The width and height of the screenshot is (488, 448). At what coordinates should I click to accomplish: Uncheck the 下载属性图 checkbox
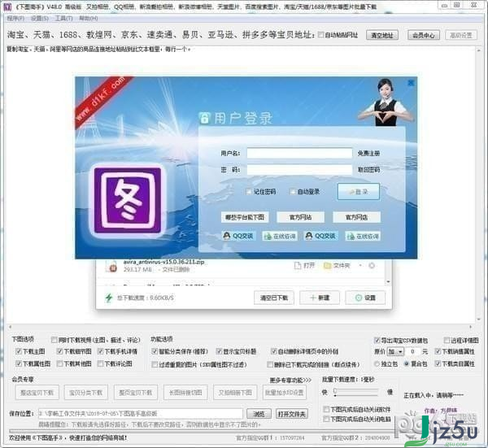tap(19, 363)
